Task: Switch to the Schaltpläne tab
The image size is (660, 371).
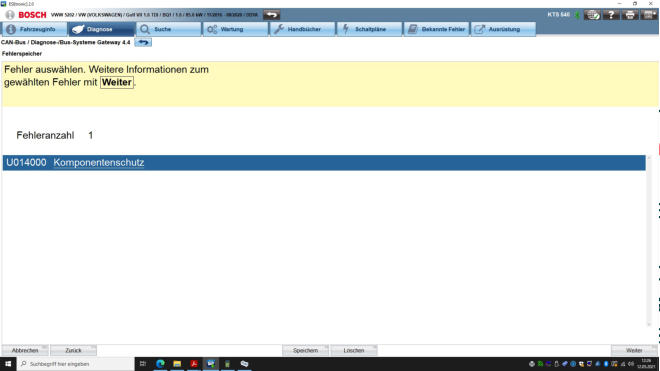Action: [369, 29]
